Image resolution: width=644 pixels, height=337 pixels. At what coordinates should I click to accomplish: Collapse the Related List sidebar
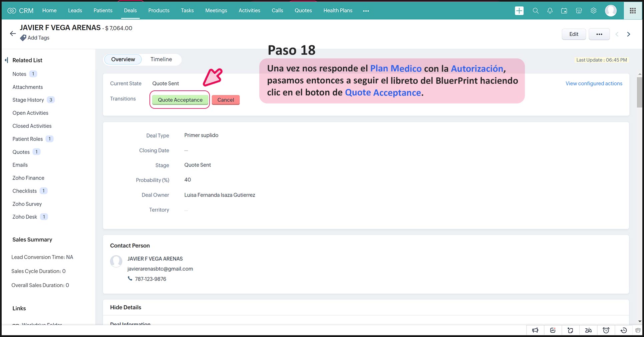click(x=6, y=60)
